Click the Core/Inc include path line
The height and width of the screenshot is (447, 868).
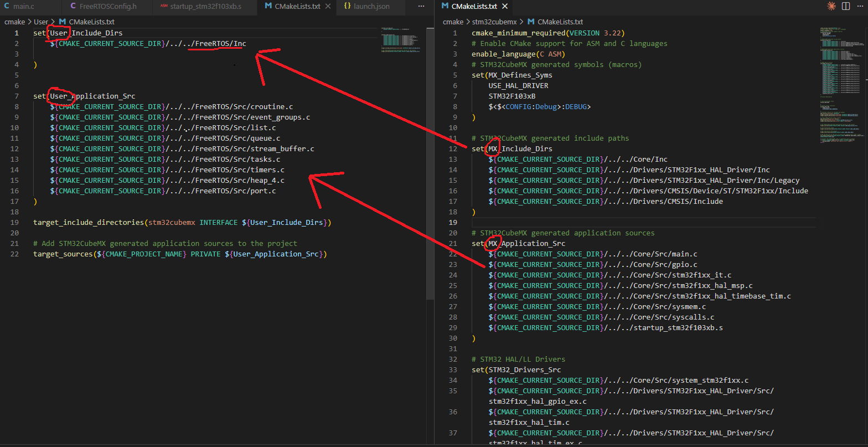point(578,160)
